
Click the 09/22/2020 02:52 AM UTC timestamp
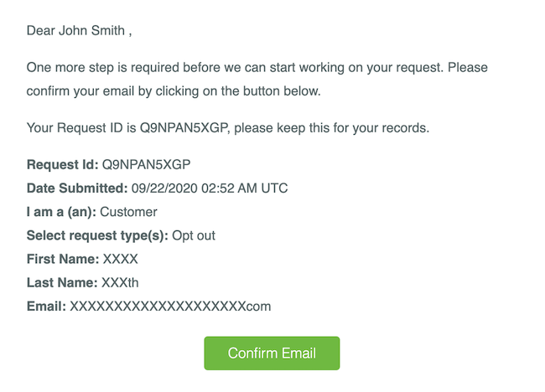point(210,188)
